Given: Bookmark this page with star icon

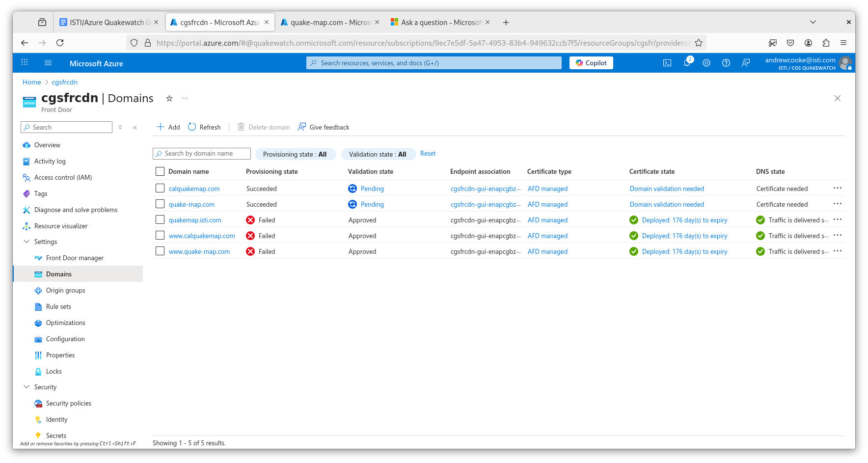Looking at the screenshot, I should click(699, 43).
